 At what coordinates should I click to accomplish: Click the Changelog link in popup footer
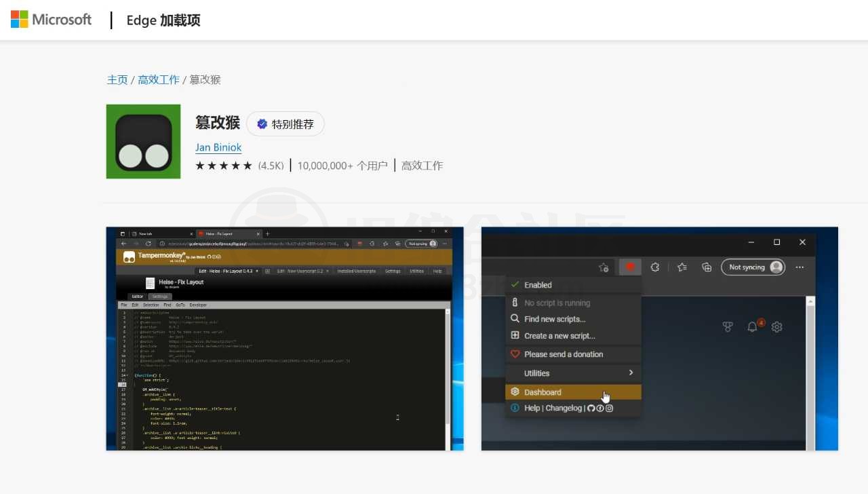564,408
